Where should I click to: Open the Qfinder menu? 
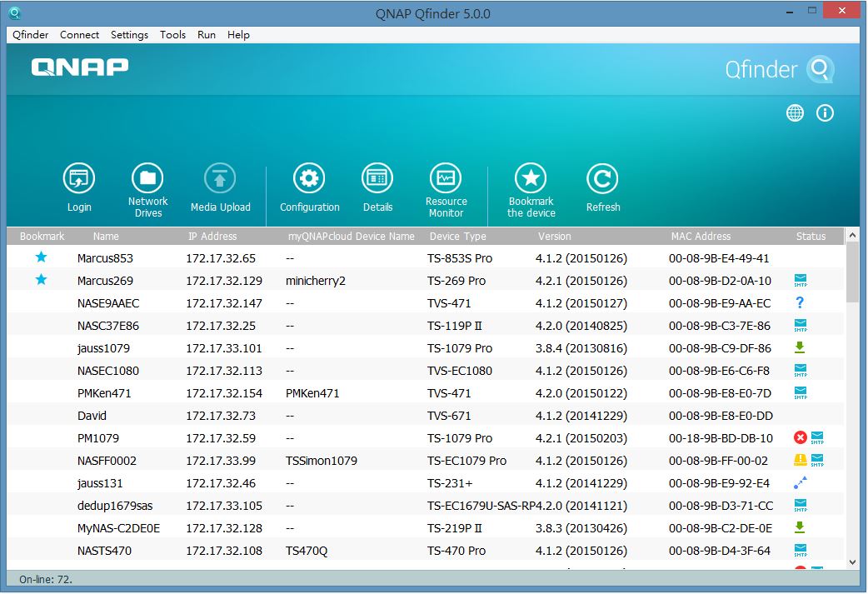pos(31,35)
